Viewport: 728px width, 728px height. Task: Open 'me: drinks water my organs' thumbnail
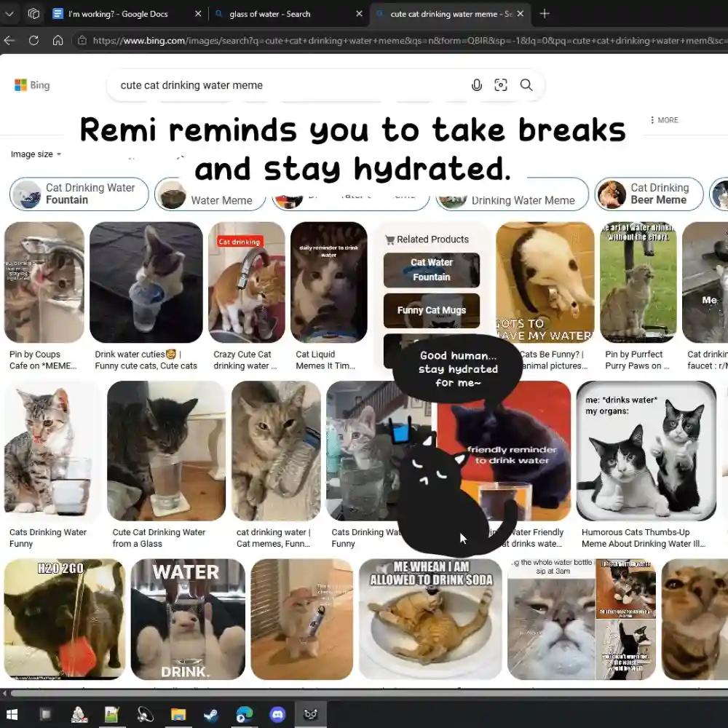pos(646,451)
